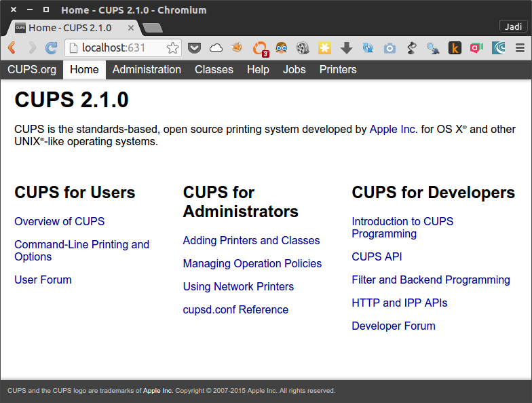Click the localhost:631 address bar
Image resolution: width=532 pixels, height=403 pixels.
point(115,48)
